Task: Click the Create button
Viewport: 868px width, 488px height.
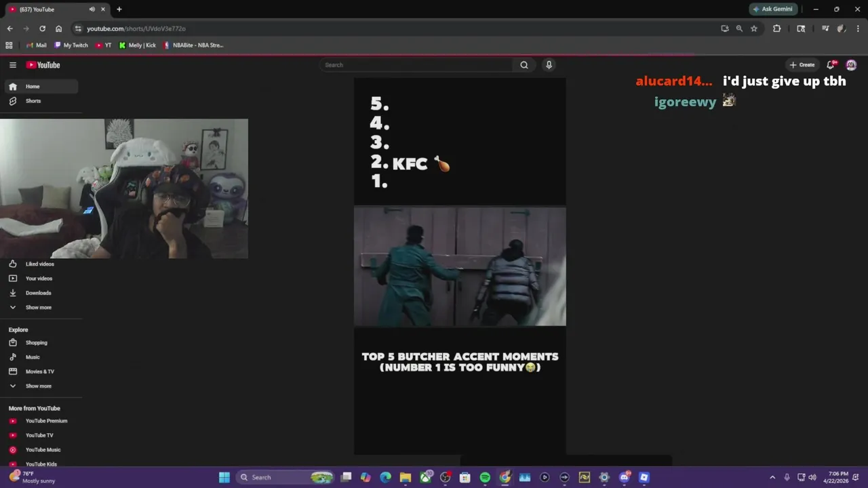Action: pyautogui.click(x=802, y=65)
